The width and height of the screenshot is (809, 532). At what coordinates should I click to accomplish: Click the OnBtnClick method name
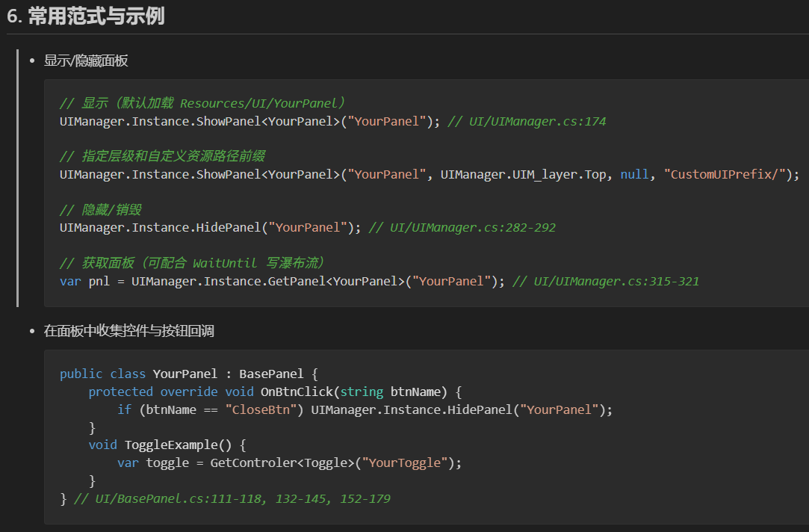[x=296, y=392]
